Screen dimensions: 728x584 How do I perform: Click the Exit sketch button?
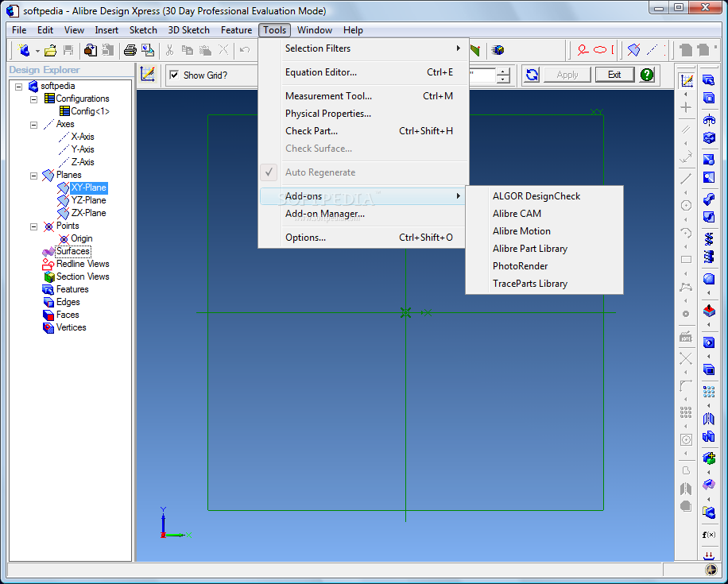614,75
